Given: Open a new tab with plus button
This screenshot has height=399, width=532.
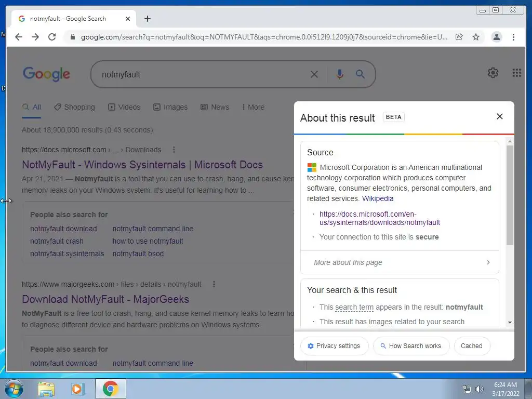Looking at the screenshot, I should [x=147, y=19].
